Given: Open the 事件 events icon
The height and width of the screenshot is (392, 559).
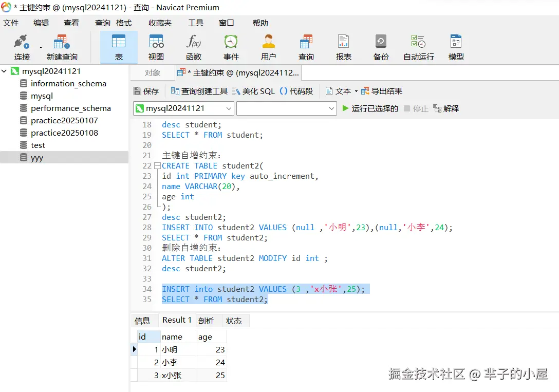Looking at the screenshot, I should tap(231, 47).
